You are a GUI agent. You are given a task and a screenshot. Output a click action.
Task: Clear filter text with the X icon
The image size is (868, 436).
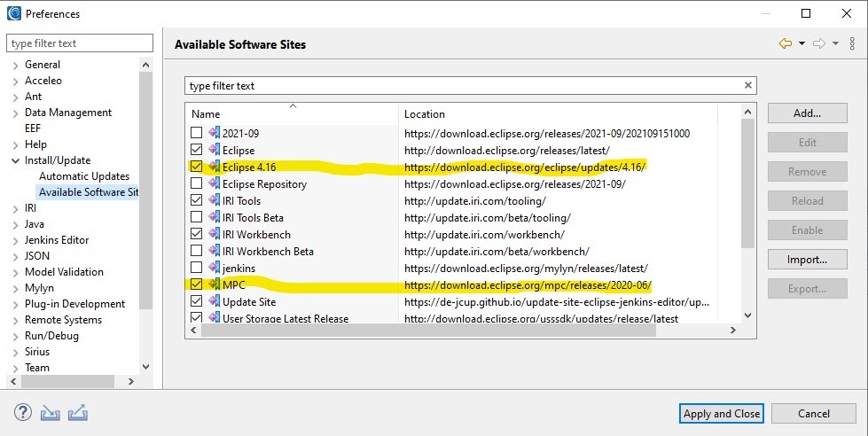pos(748,85)
